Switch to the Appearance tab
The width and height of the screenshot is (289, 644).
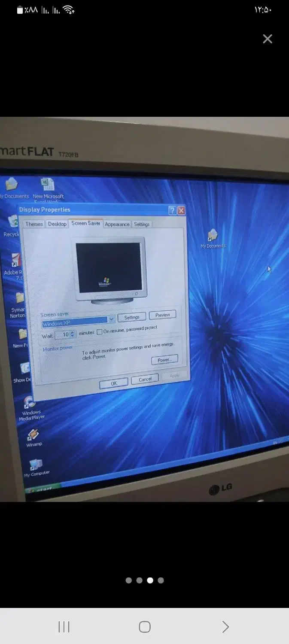(117, 224)
